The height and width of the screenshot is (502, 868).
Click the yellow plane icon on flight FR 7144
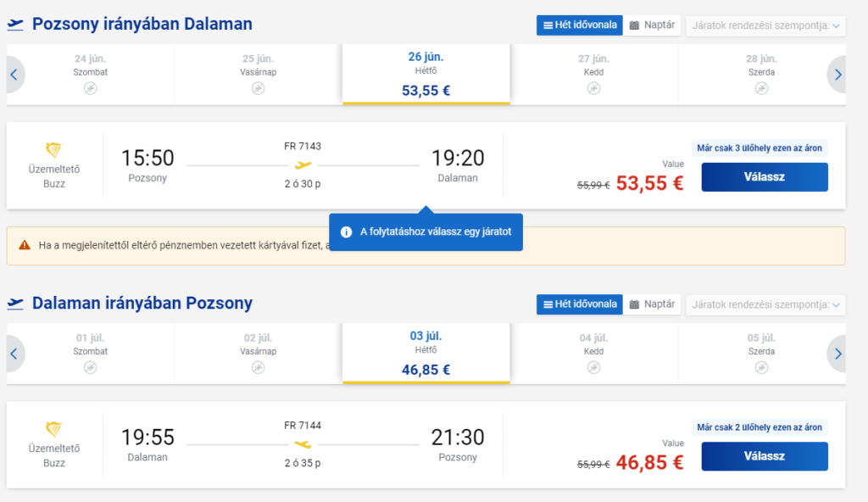pyautogui.click(x=303, y=444)
